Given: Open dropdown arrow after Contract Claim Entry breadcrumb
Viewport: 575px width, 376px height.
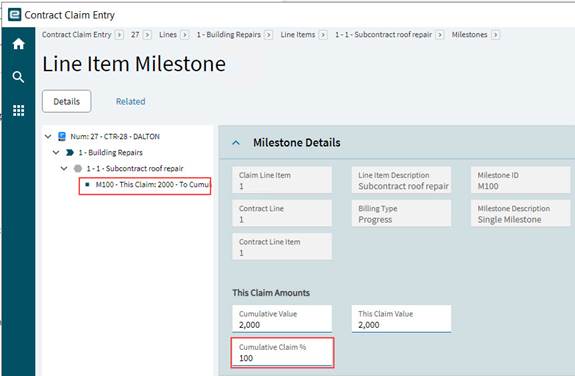Looking at the screenshot, I should 119,34.
